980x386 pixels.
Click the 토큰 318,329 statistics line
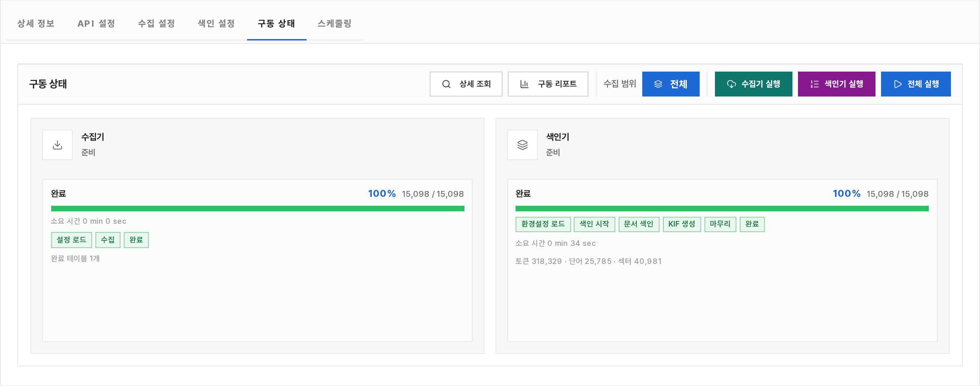tap(589, 261)
